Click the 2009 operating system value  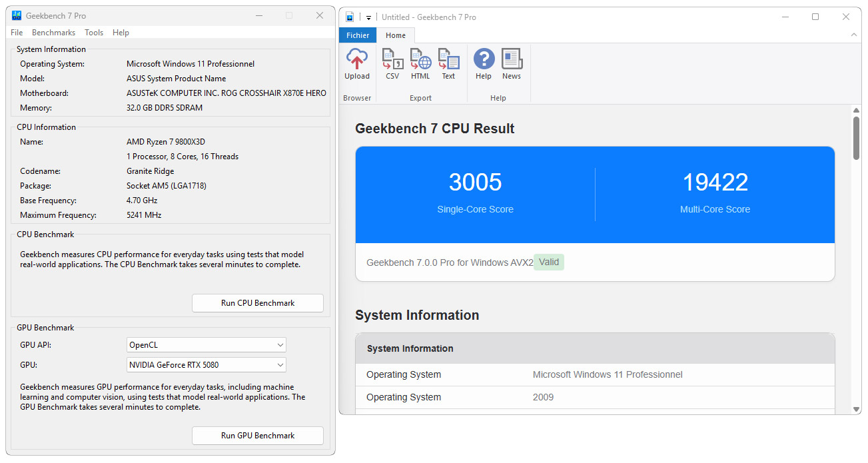(x=543, y=397)
